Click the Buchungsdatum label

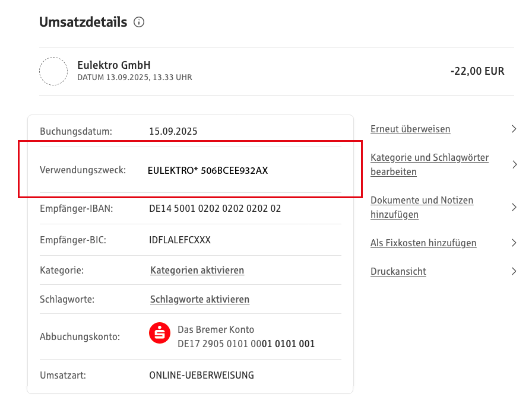(x=76, y=131)
